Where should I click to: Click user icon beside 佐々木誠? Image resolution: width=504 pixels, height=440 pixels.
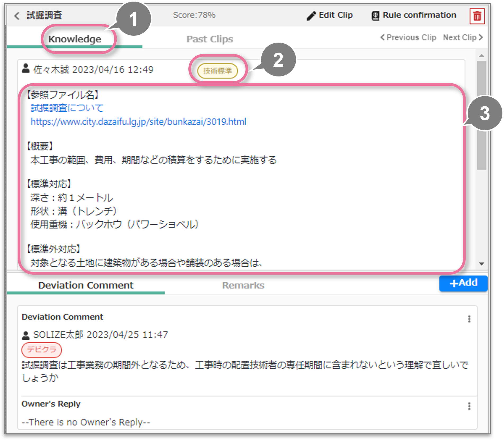point(26,69)
